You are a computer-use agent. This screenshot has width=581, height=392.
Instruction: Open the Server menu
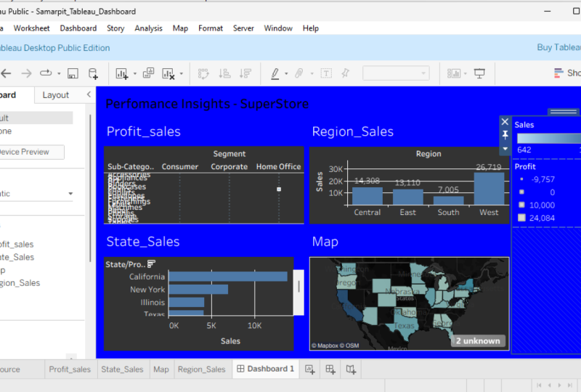click(243, 28)
